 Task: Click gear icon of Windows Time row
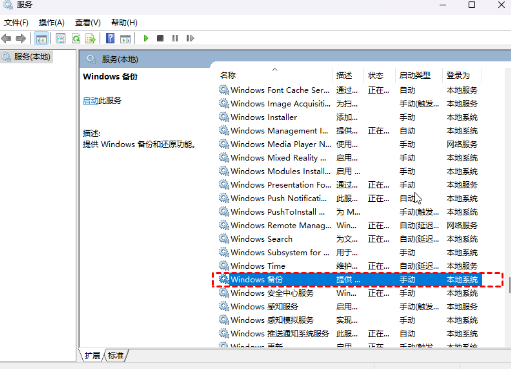pyautogui.click(x=224, y=266)
